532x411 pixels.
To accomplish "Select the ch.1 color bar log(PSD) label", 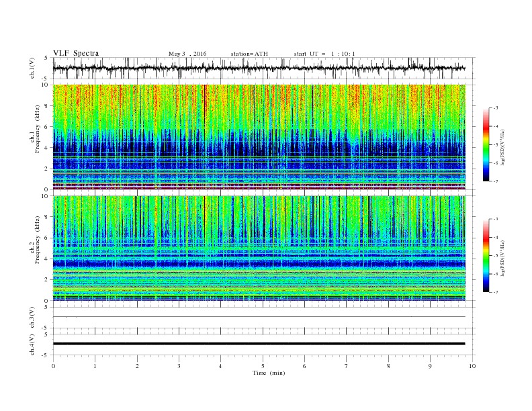I will coord(503,147).
